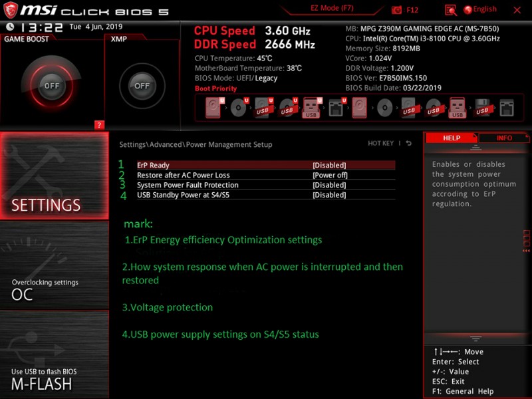
Task: Switch to the INFO tab
Action: point(504,138)
